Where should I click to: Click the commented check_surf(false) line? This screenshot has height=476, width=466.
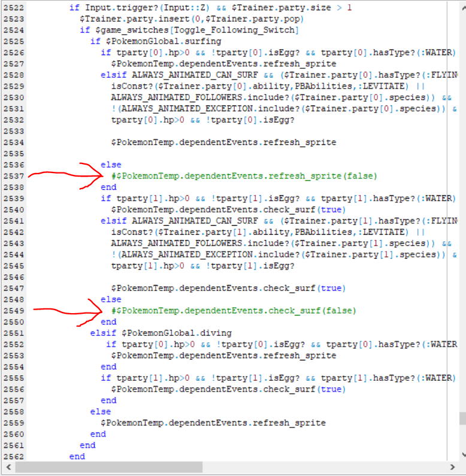[x=234, y=311]
